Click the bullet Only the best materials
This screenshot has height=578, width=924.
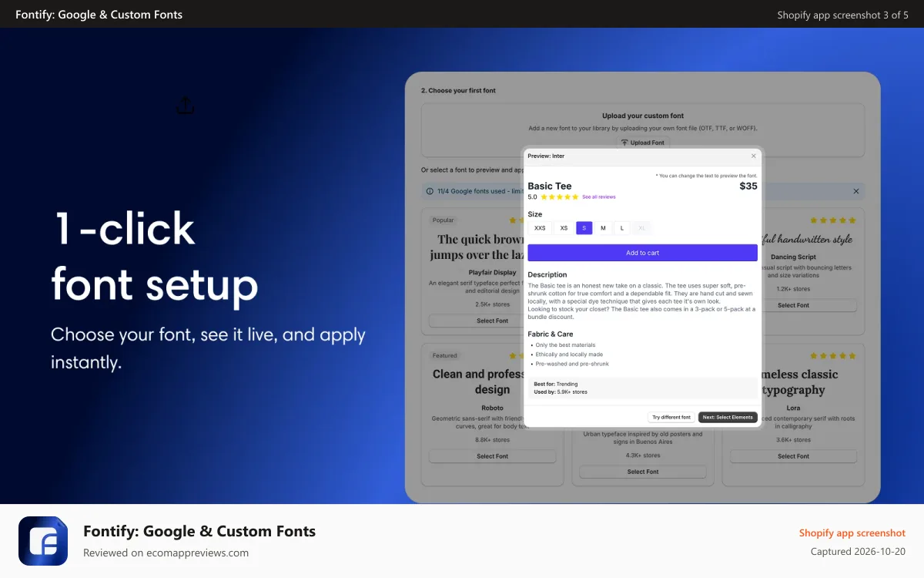click(565, 345)
